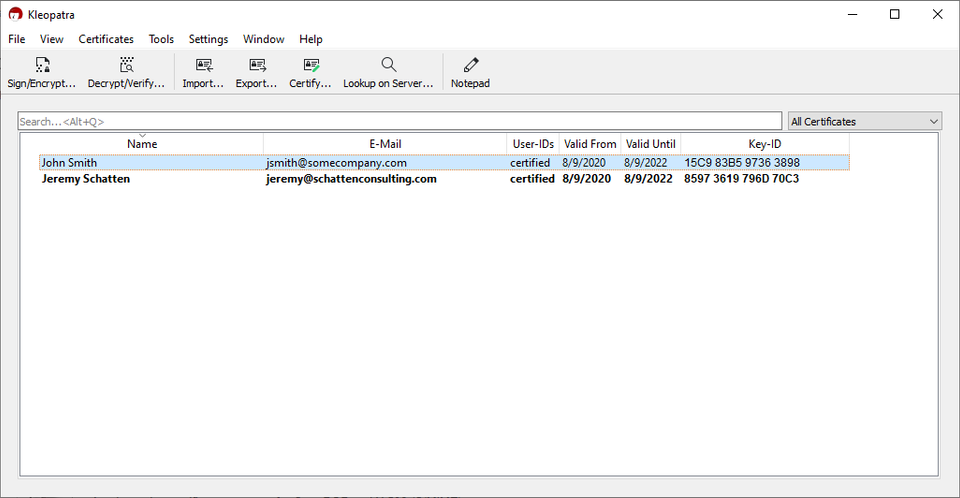Click the Kleopatra app icon in title bar
960x498 pixels.
click(15, 15)
